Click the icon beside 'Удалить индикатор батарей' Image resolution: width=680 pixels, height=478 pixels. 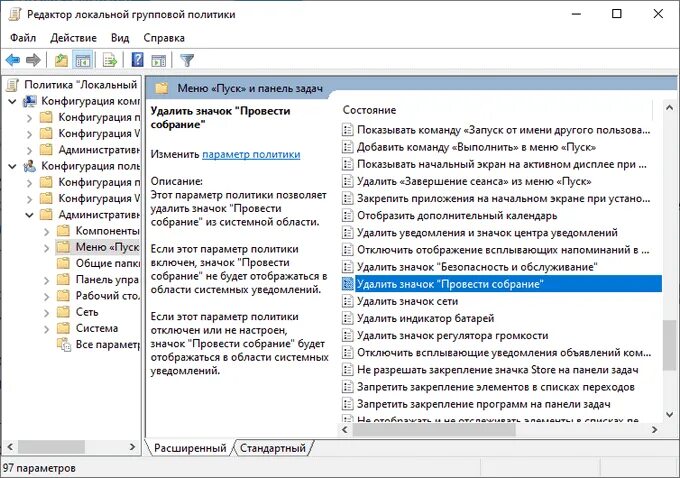pyautogui.click(x=347, y=318)
